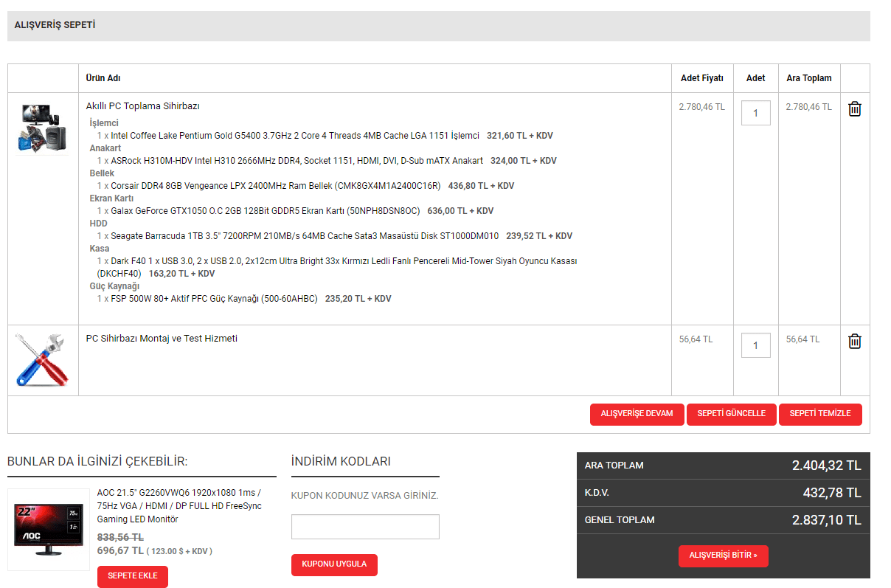
Task: Click the HDD category label
Action: coord(98,224)
